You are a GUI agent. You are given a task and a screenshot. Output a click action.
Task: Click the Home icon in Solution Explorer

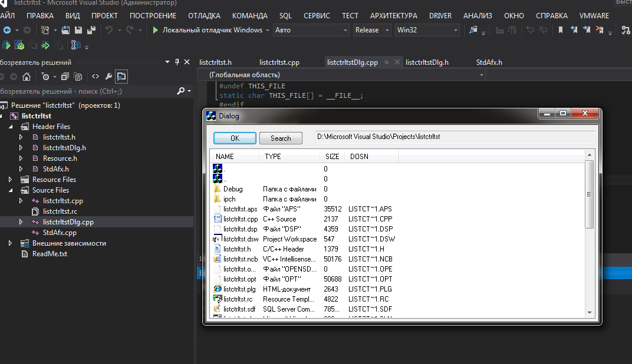tap(27, 77)
